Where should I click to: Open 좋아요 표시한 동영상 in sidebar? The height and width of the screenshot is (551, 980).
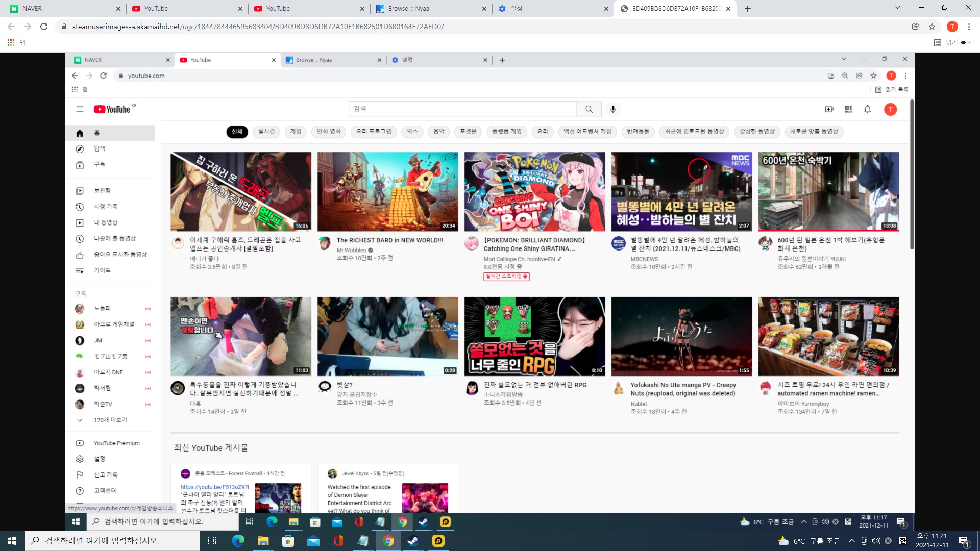pos(110,255)
